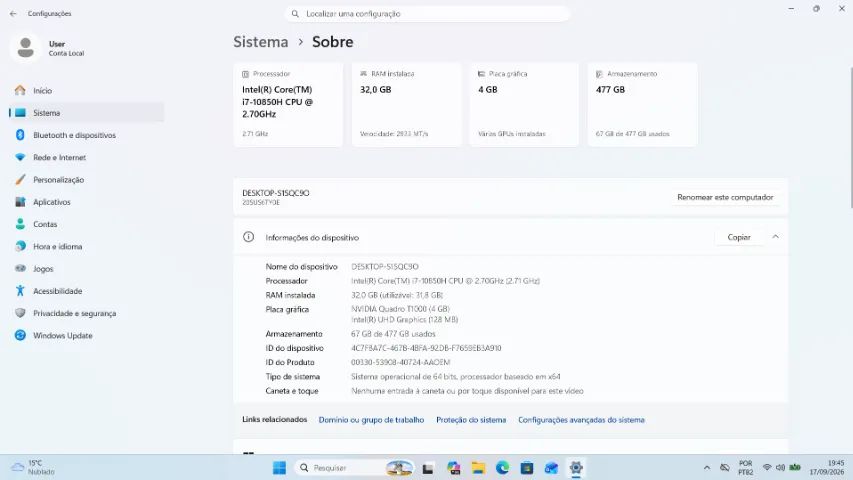Click the Caneta e toque value text
Screen dimensions: 853x480
[467, 391]
